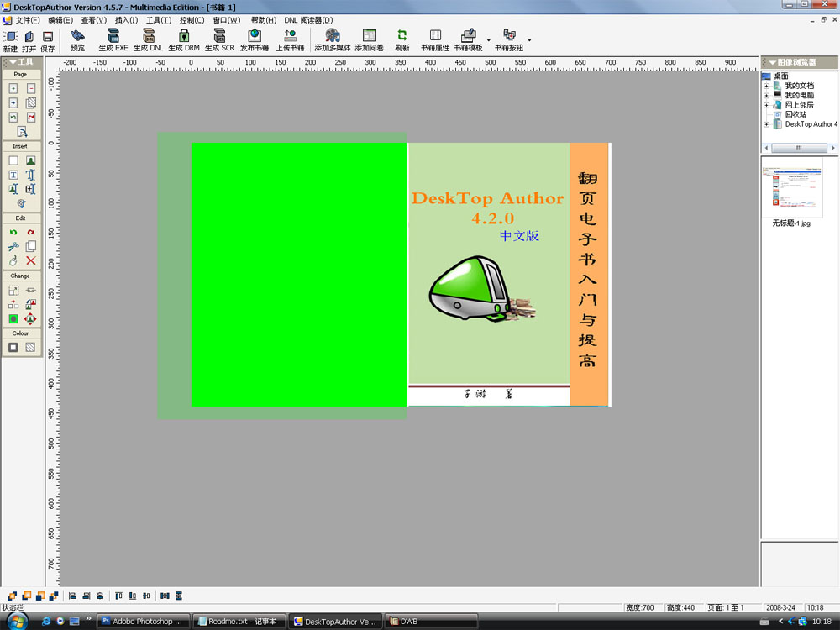
Task: Click the 发布书籍 (Publish book) icon
Action: pyautogui.click(x=255, y=36)
